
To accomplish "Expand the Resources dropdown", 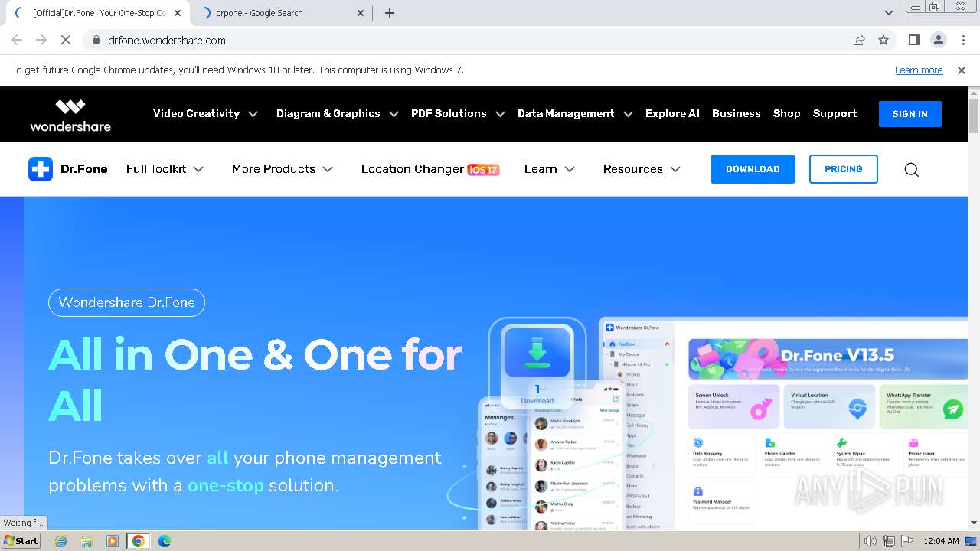I will (x=642, y=169).
